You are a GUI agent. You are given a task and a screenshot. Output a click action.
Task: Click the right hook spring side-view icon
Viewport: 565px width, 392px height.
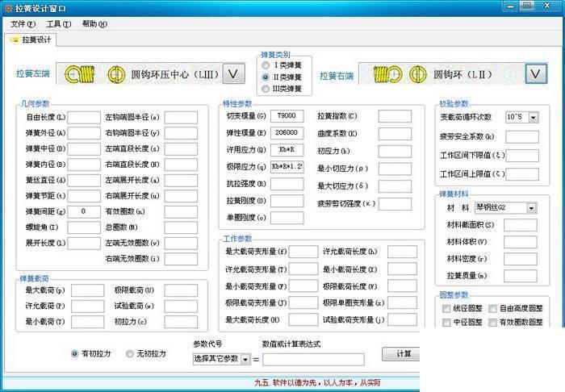(387, 74)
